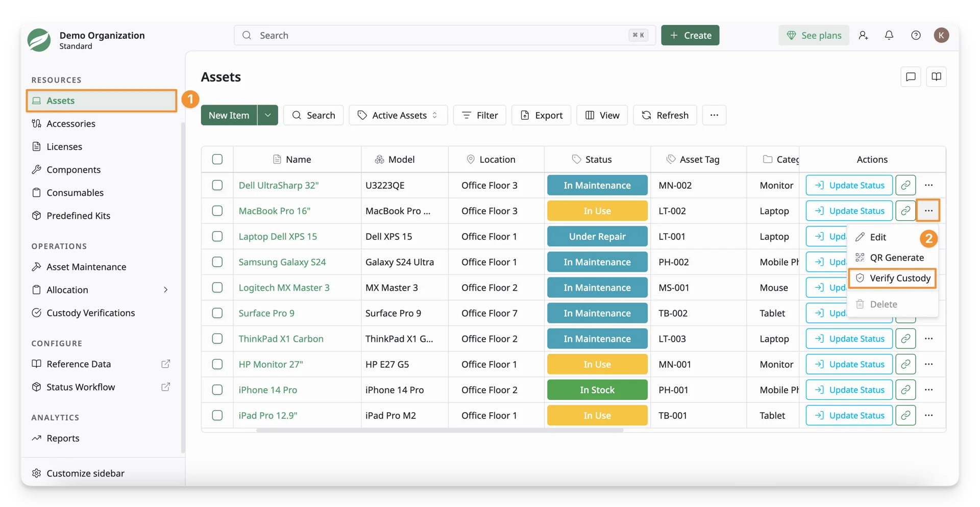Screen dimensions: 980x507
Task: Open more actions for HP Monitor 27"
Action: tap(928, 364)
